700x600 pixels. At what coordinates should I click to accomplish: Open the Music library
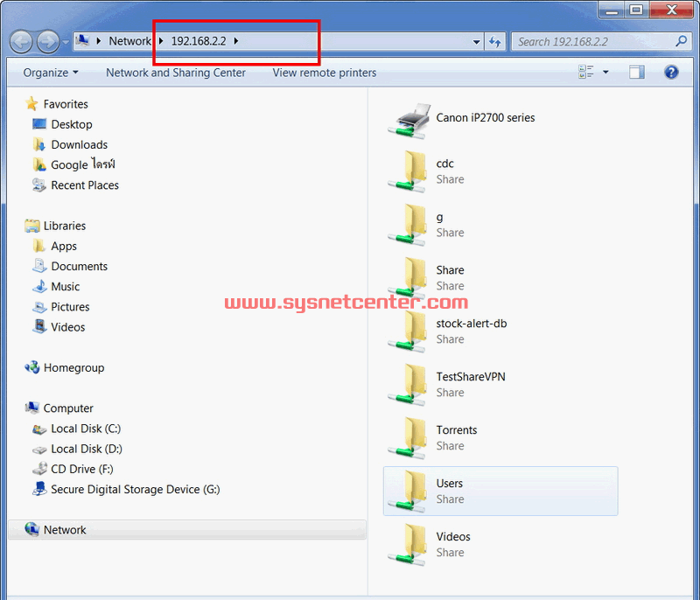click(65, 286)
